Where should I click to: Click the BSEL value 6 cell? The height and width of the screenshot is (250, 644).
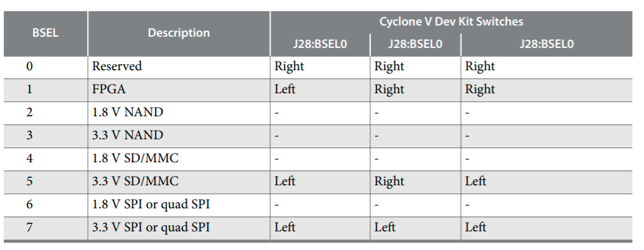click(29, 205)
